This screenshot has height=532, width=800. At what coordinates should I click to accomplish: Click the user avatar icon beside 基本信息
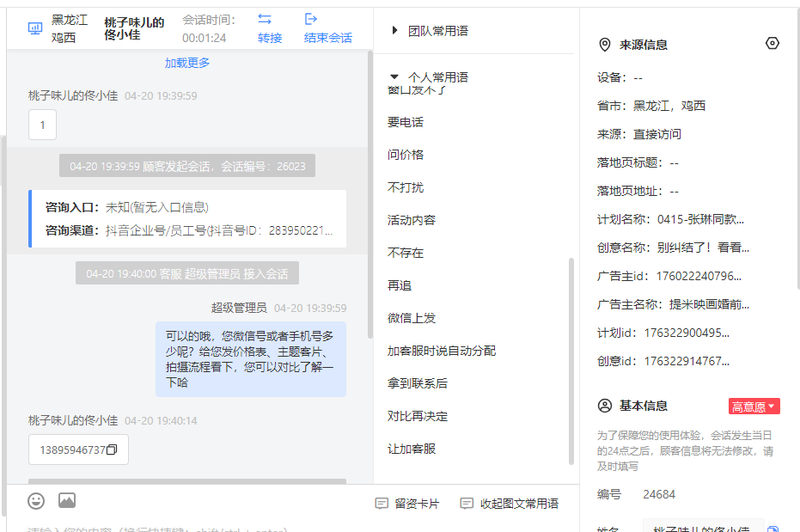(605, 406)
